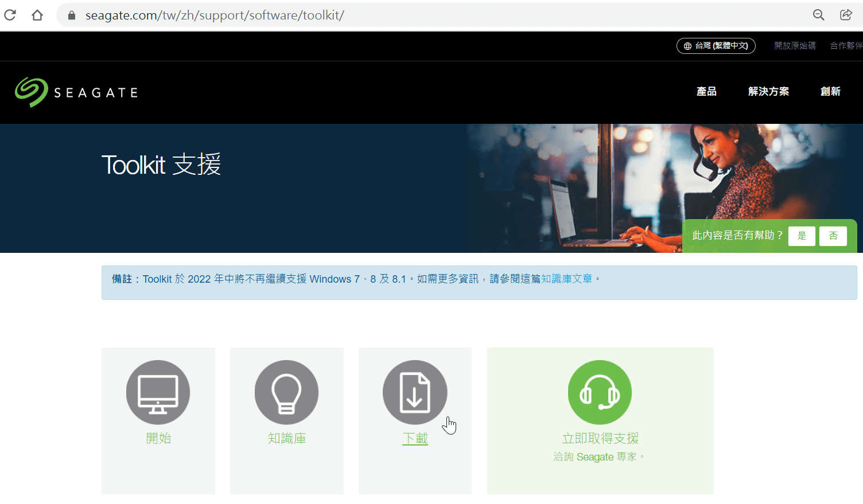Screen dimensions: 863x504
Task: Click the 此內容是否有幫助？ prompt text
Action: tap(737, 236)
